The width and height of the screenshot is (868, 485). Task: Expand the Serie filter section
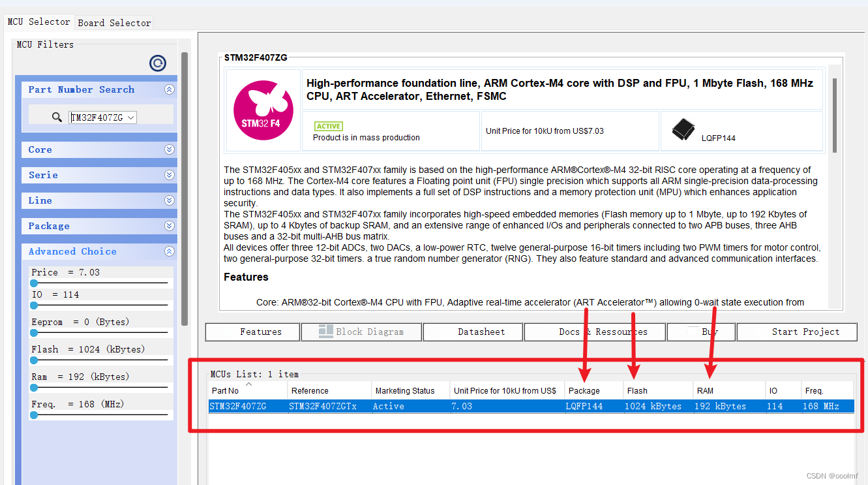(x=170, y=175)
